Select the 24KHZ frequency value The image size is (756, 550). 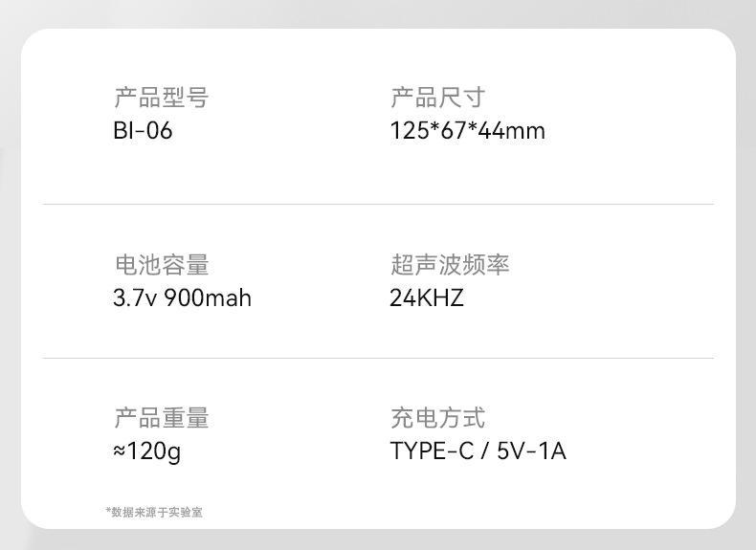(427, 298)
